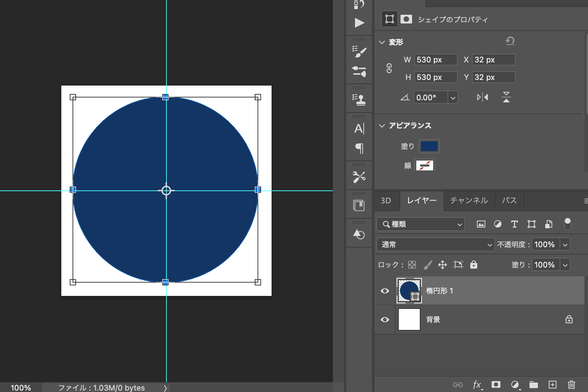This screenshot has height=392, width=588.
Task: Open the Character panel icon
Action: (359, 129)
